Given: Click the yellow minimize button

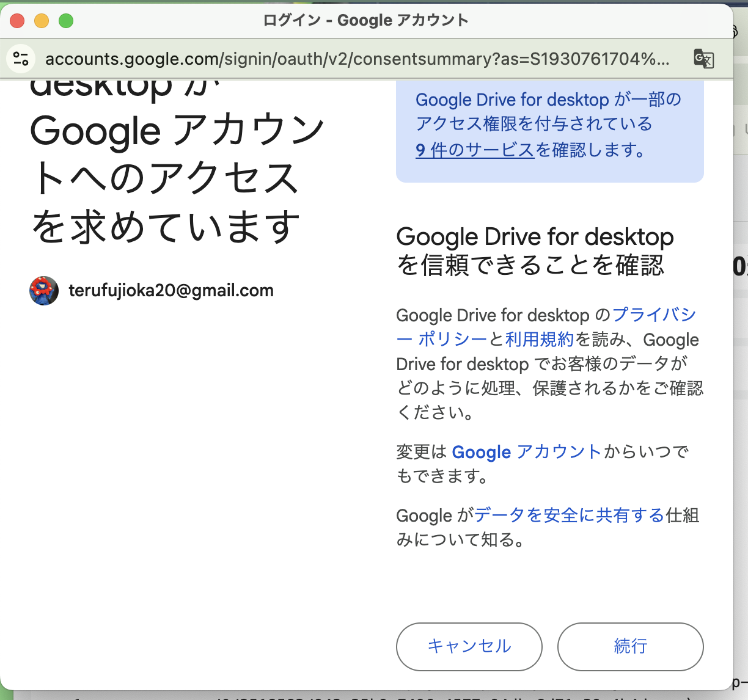Looking at the screenshot, I should tap(42, 20).
